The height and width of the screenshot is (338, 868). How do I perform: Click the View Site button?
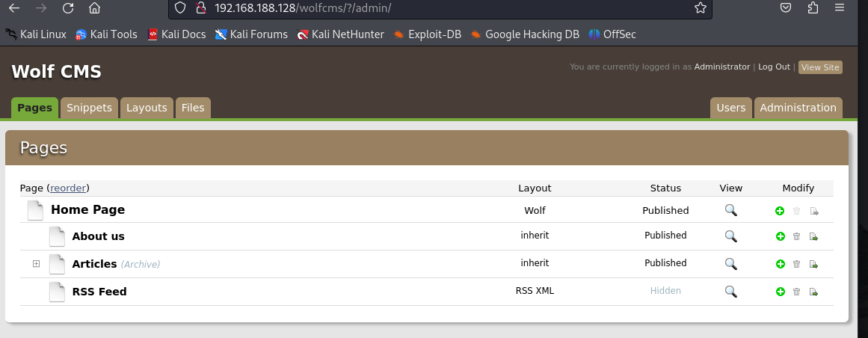coord(820,67)
